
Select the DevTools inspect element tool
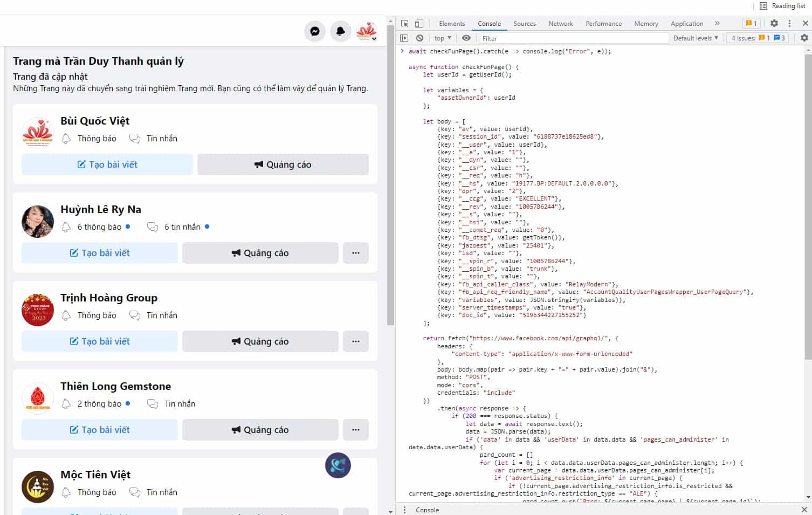[405, 23]
